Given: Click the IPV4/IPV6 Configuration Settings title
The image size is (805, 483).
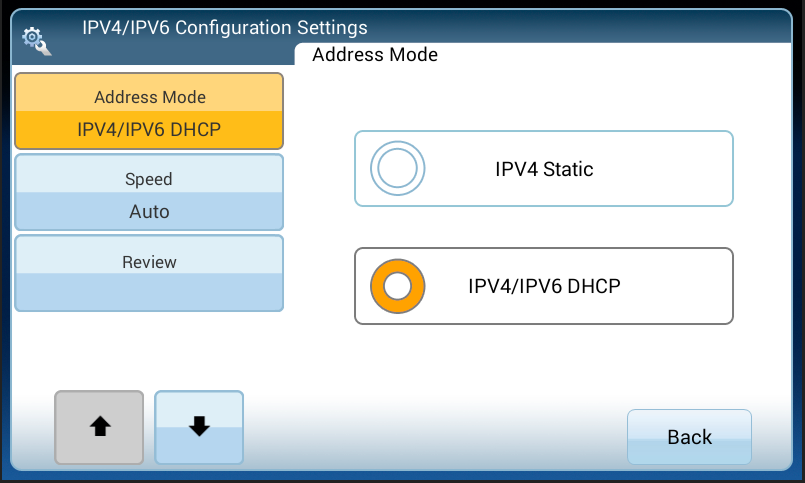Looking at the screenshot, I should [x=225, y=27].
